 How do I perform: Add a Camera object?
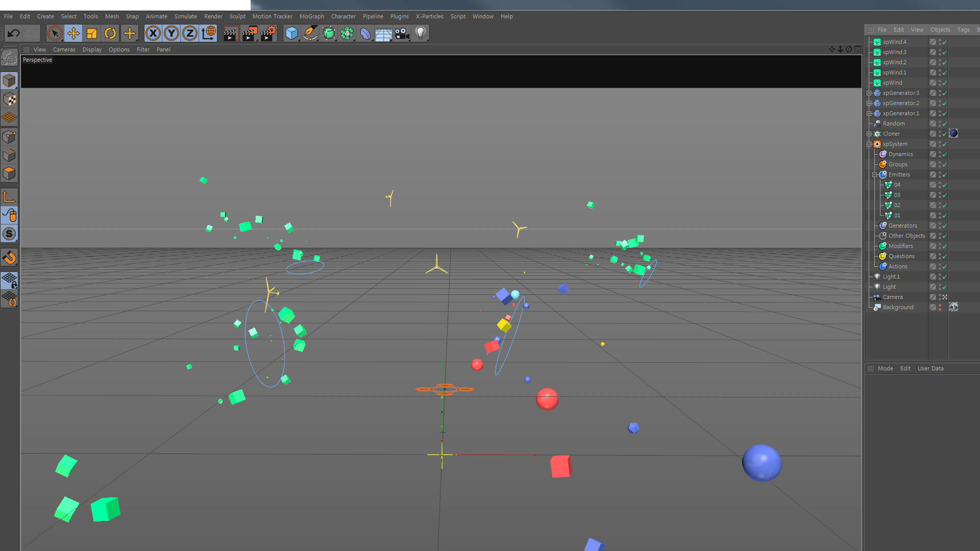402,34
